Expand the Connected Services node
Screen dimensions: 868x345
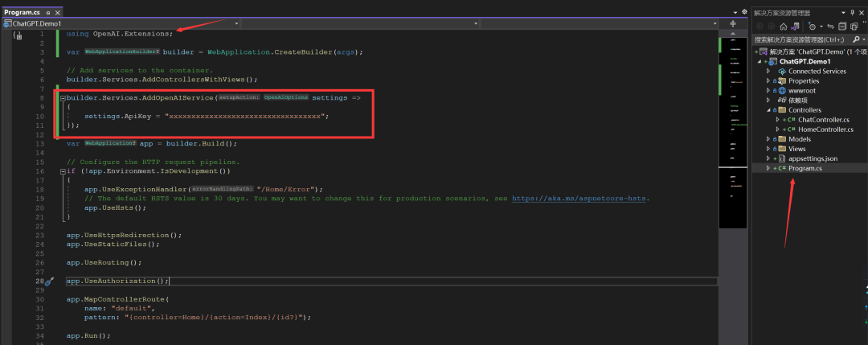(x=768, y=72)
